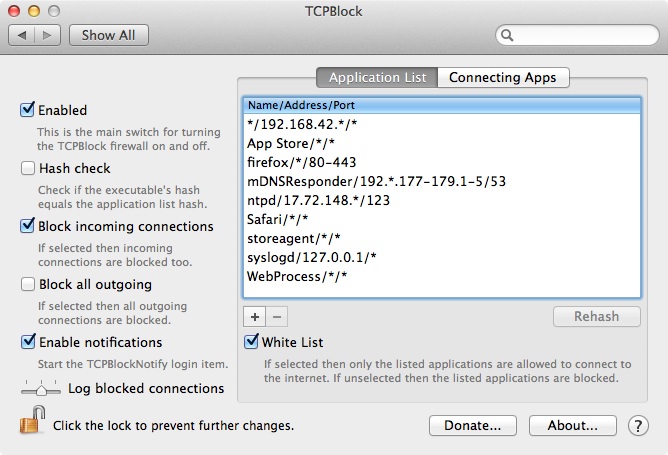
Task: Switch to the Connecting Apps tab
Action: [x=503, y=77]
